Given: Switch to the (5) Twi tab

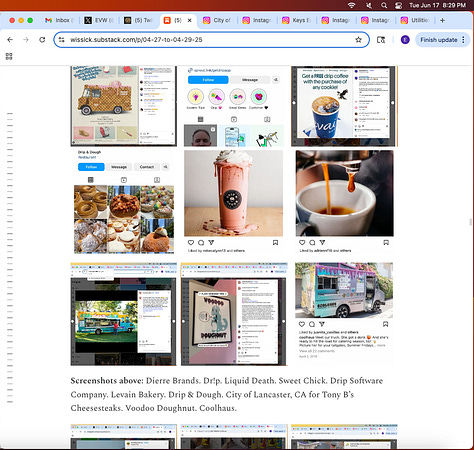Looking at the screenshot, I should tap(138, 20).
